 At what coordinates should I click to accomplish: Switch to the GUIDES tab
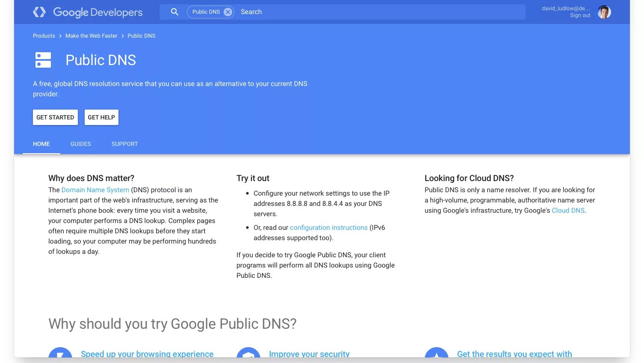[81, 144]
